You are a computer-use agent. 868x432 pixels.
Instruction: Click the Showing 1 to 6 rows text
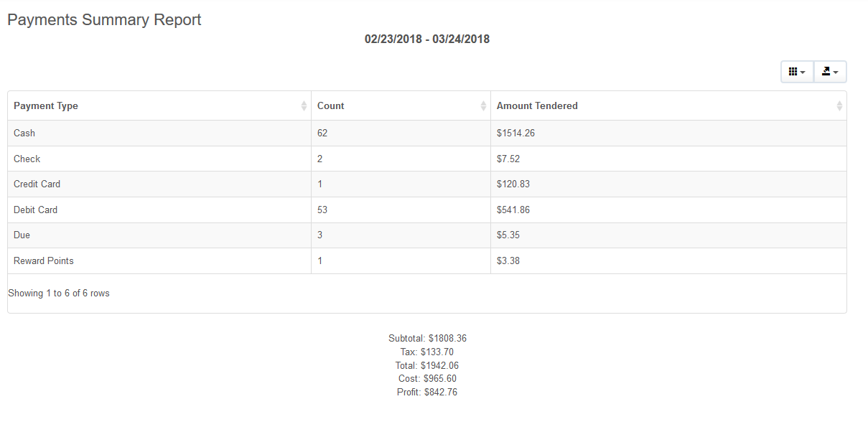[x=58, y=293]
